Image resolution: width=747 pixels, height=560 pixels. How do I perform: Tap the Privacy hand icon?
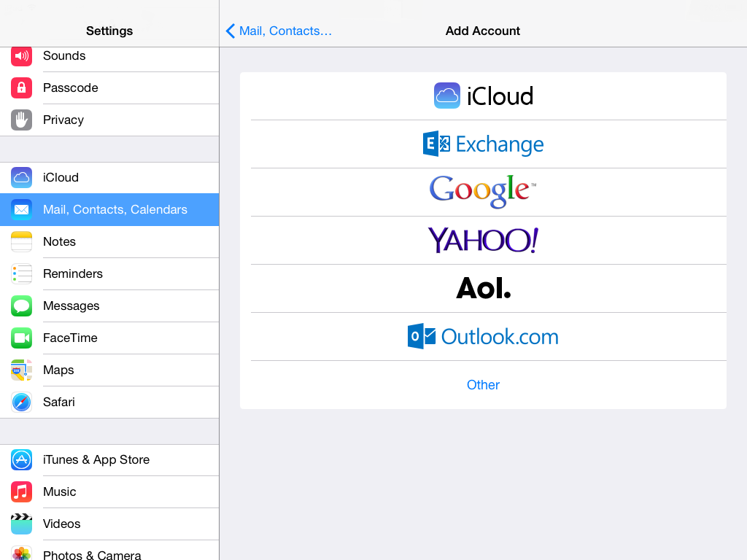point(21,120)
